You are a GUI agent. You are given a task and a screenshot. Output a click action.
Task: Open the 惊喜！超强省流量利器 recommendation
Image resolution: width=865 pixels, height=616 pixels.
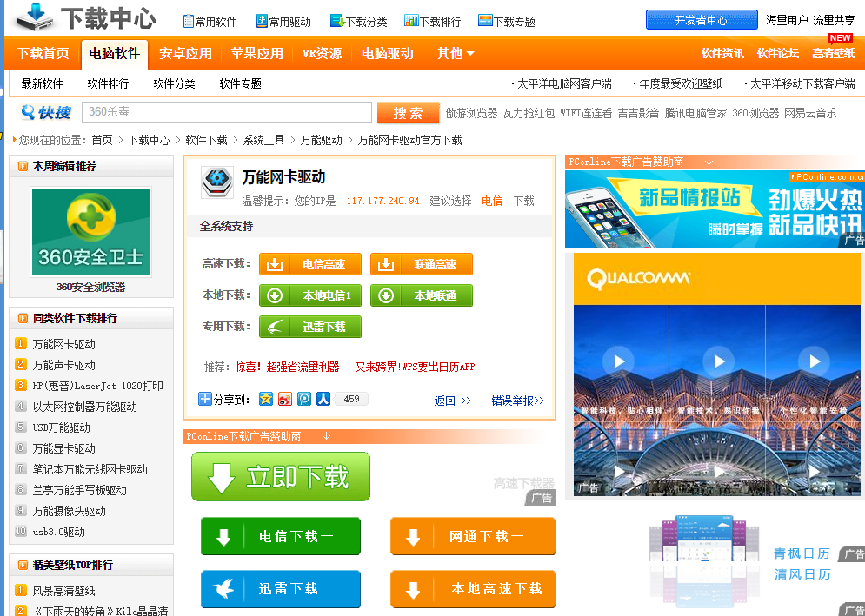(288, 367)
